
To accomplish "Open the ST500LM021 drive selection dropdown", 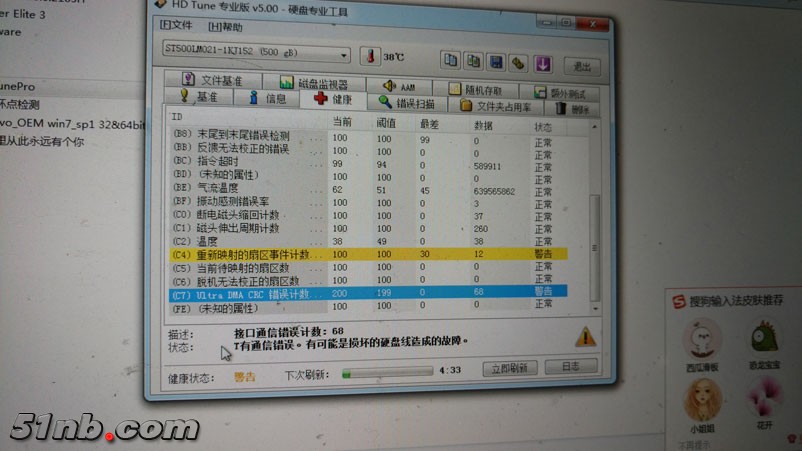I will point(256,55).
